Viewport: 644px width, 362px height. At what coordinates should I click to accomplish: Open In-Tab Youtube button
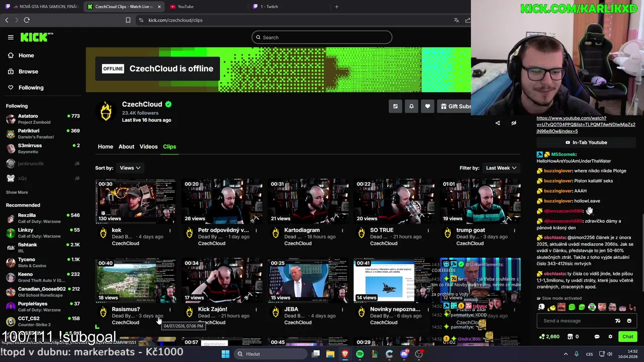[586, 142]
